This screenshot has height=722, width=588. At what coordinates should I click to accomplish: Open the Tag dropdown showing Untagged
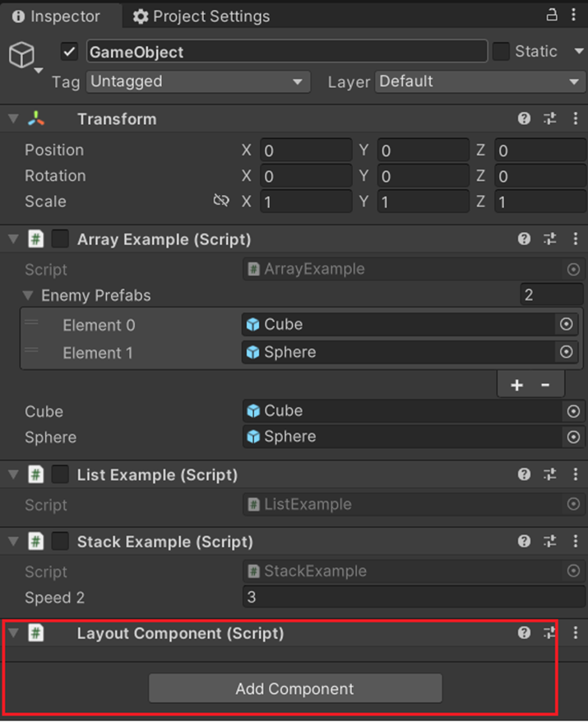point(198,82)
